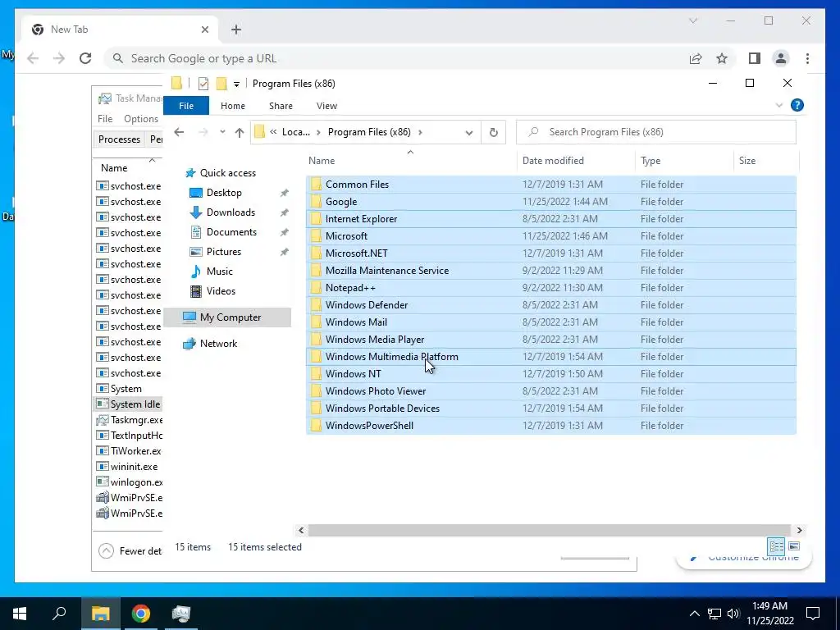
Task: Sort files by Name column header
Action: [412, 160]
